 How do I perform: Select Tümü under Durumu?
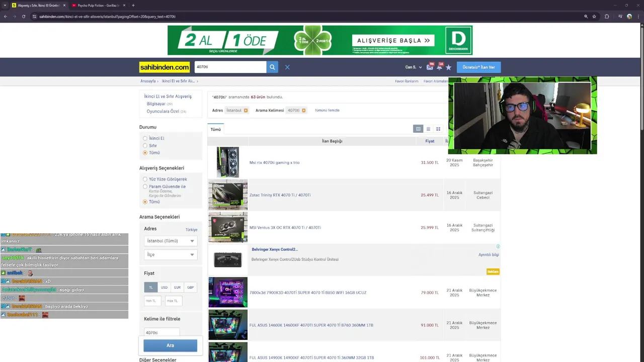(x=145, y=153)
